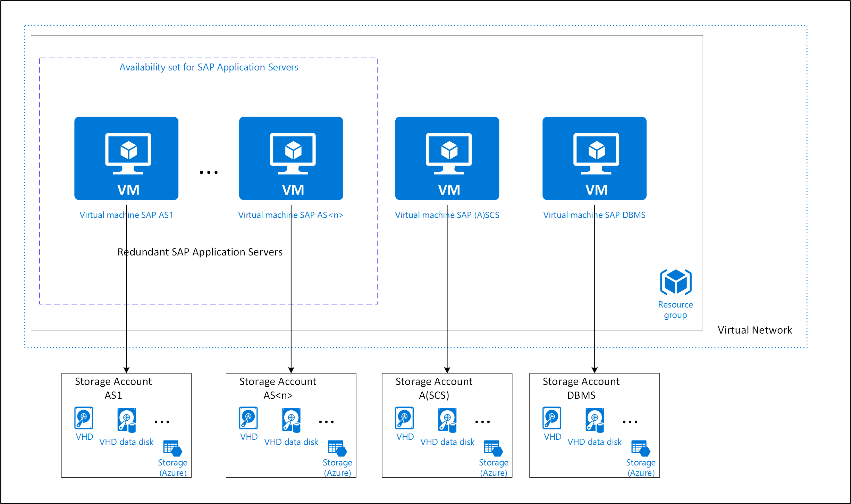
Task: Click the Availability set for SAP Application Servers label
Action: pos(208,67)
